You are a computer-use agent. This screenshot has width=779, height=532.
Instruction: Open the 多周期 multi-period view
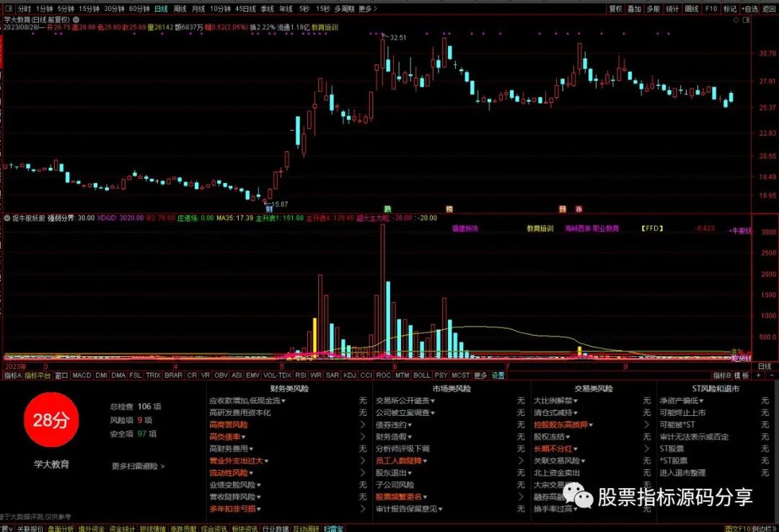point(344,9)
